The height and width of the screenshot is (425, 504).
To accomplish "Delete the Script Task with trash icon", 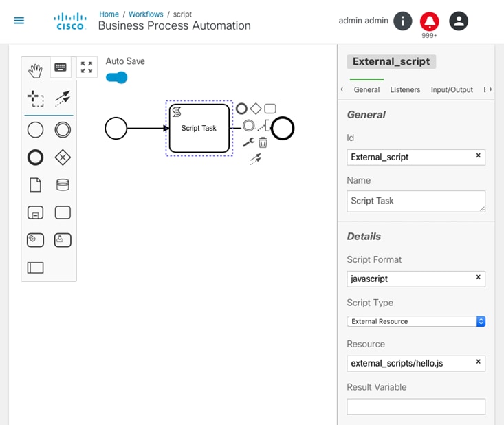I will pyautogui.click(x=263, y=142).
